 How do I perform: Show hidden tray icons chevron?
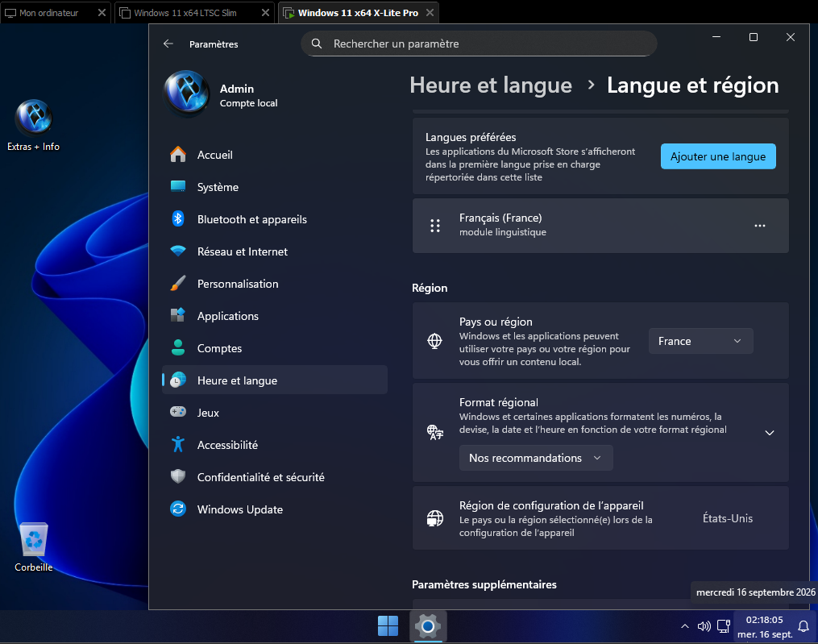pyautogui.click(x=684, y=626)
